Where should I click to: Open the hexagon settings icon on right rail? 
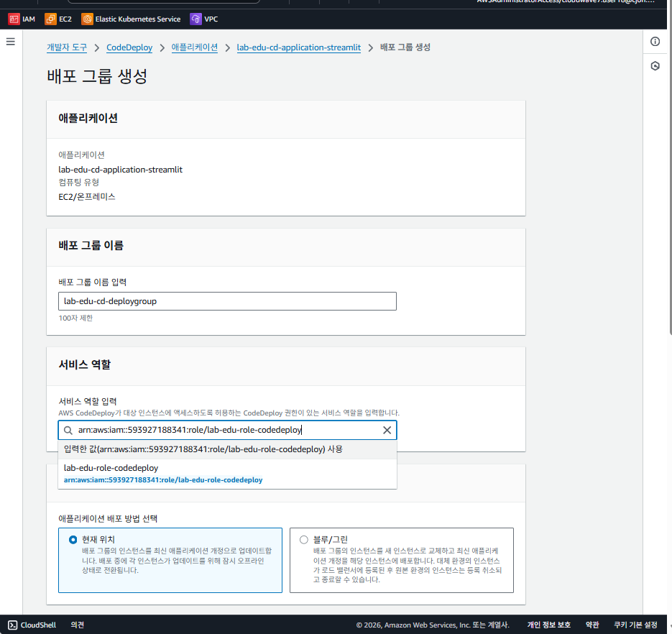tap(655, 66)
